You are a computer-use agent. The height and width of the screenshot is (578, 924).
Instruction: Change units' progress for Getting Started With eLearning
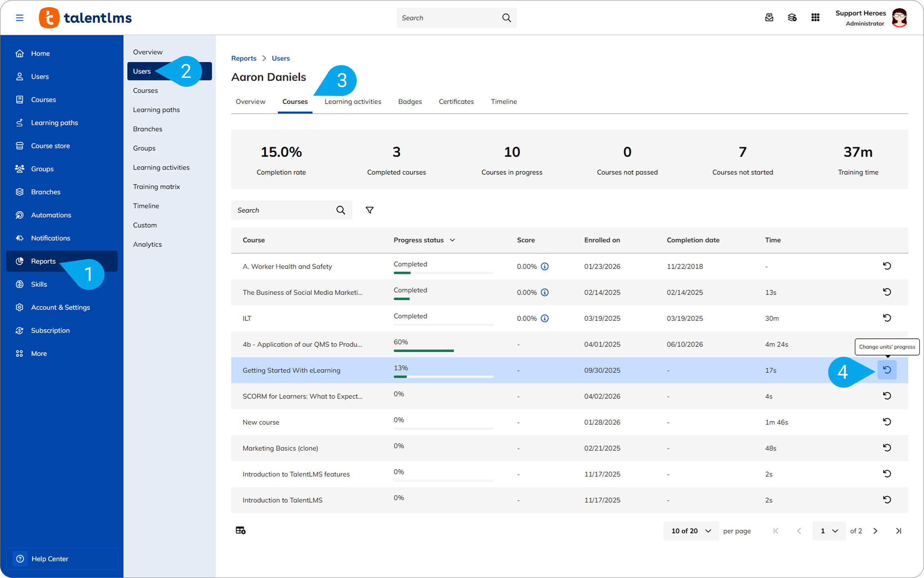(x=887, y=370)
